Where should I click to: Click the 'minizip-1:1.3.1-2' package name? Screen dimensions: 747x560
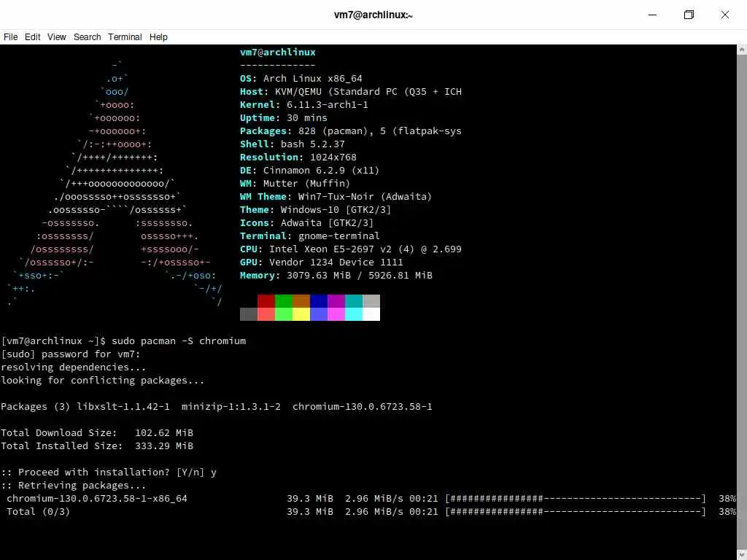231,407
